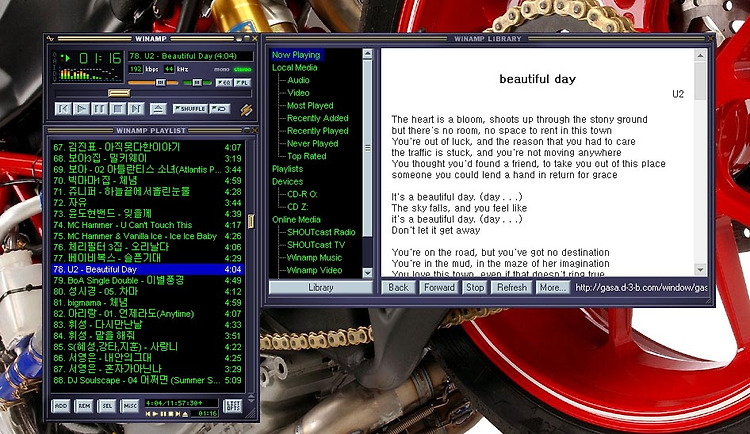Click the Refresh browser button
The height and width of the screenshot is (434, 750).
pyautogui.click(x=512, y=288)
